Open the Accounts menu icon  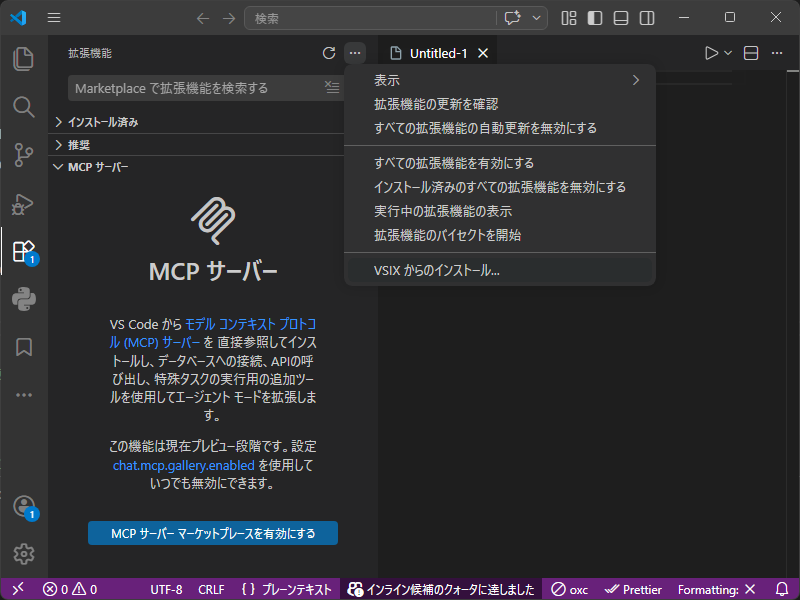pyautogui.click(x=23, y=507)
